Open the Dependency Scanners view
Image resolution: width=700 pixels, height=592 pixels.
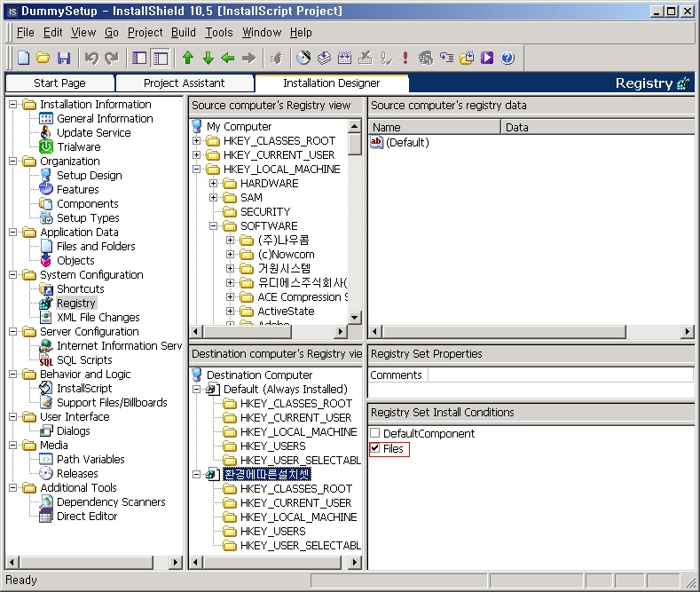(x=111, y=501)
